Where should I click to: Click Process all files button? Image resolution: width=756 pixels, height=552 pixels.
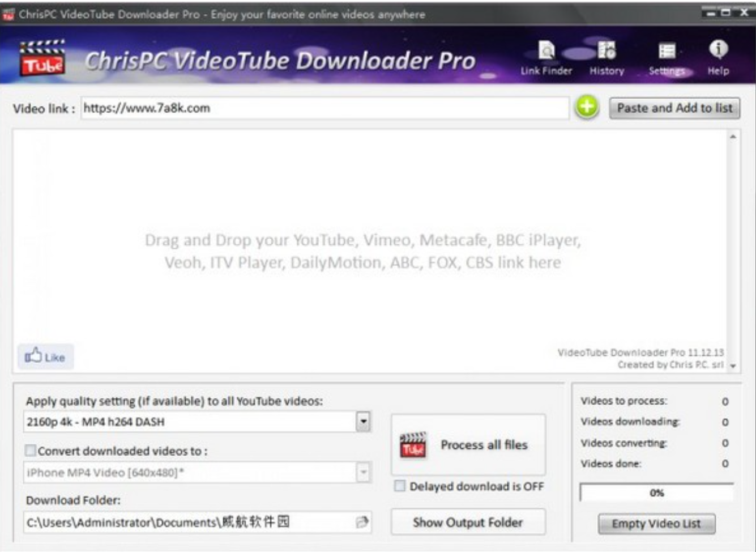point(468,445)
